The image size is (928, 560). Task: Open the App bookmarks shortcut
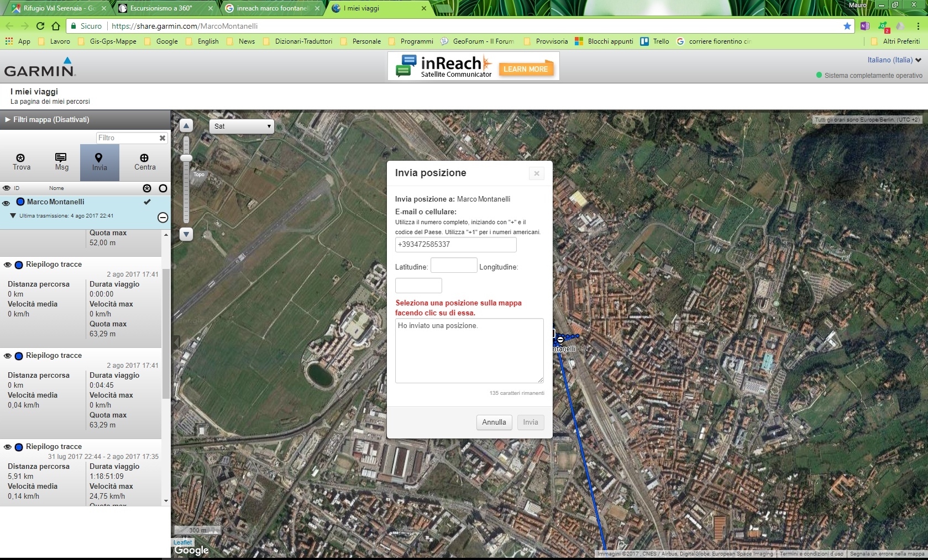click(x=18, y=41)
